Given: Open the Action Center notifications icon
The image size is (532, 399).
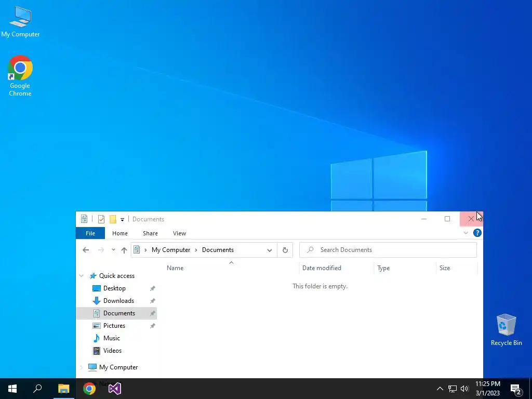Looking at the screenshot, I should point(516,389).
